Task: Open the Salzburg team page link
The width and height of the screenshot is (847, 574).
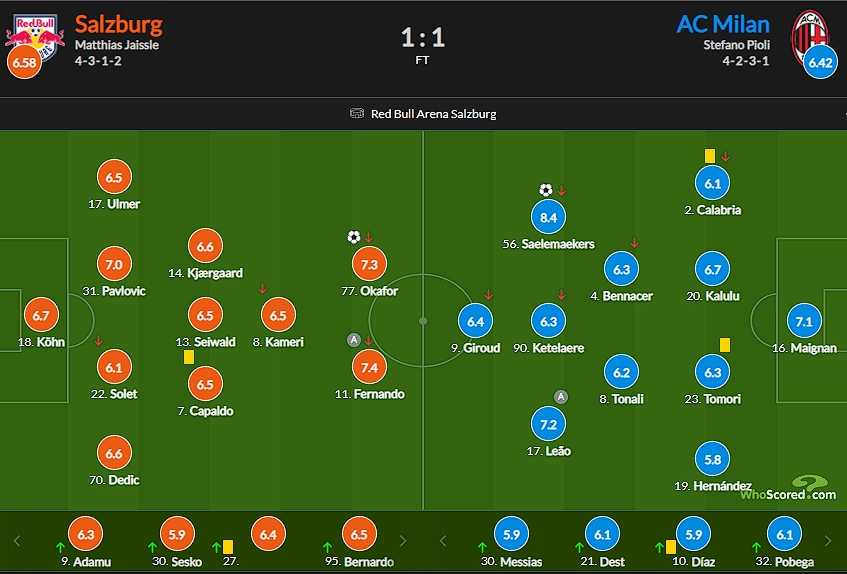Action: (x=118, y=24)
